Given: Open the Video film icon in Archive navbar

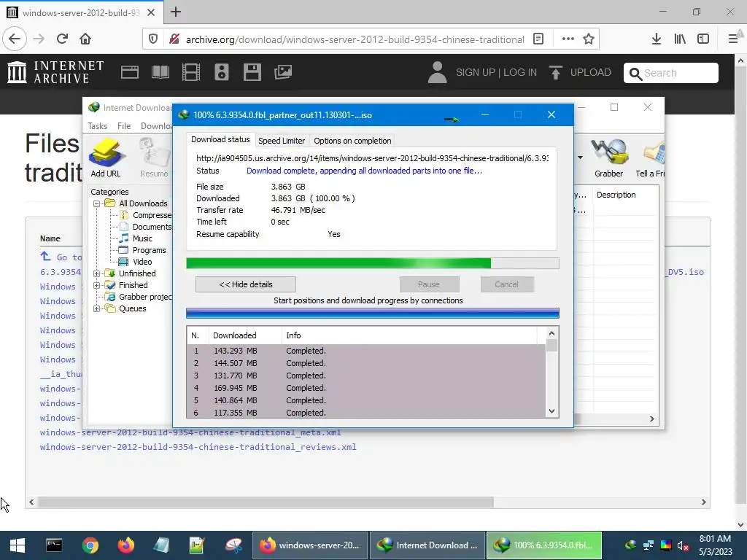Looking at the screenshot, I should point(191,72).
